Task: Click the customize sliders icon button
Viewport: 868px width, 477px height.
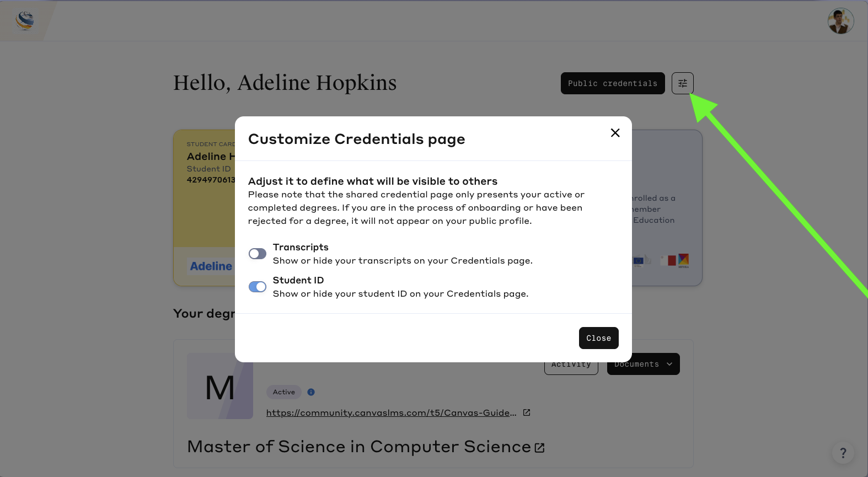Action: tap(682, 83)
